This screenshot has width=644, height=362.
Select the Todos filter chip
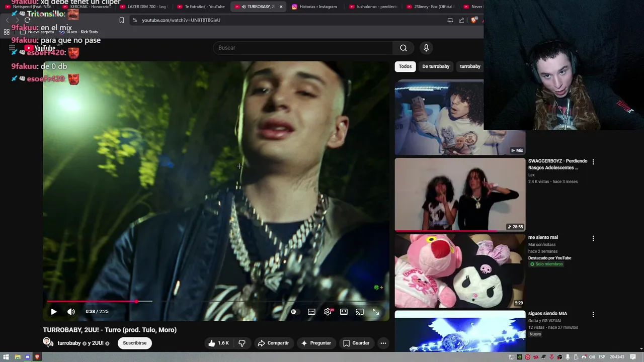click(405, 66)
